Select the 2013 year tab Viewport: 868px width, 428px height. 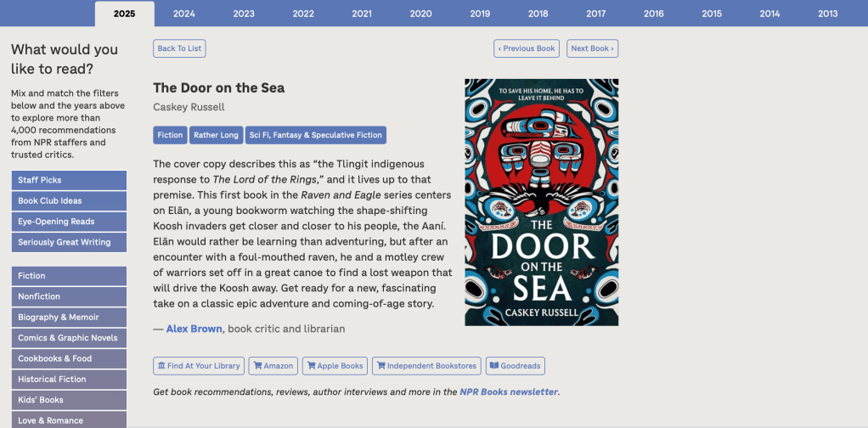827,14
